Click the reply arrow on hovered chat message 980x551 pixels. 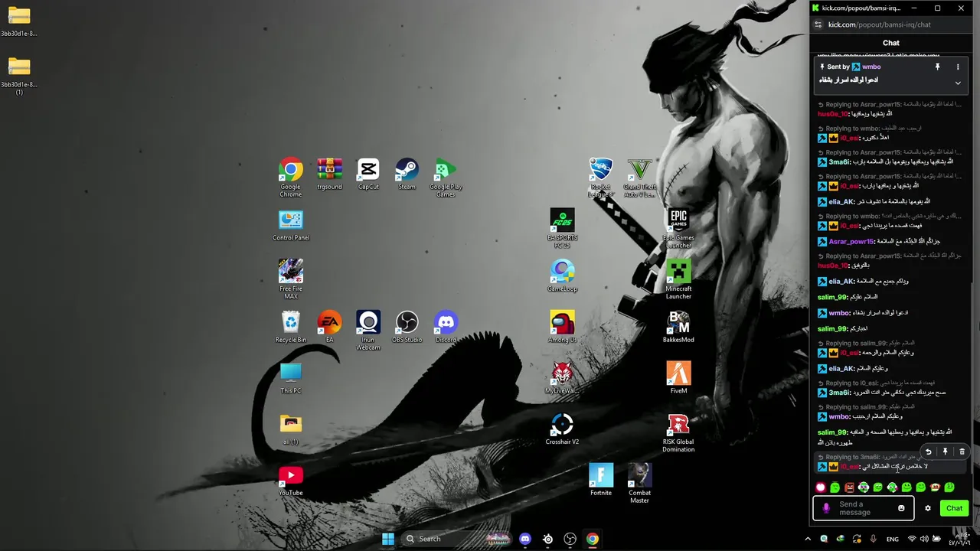tap(928, 452)
